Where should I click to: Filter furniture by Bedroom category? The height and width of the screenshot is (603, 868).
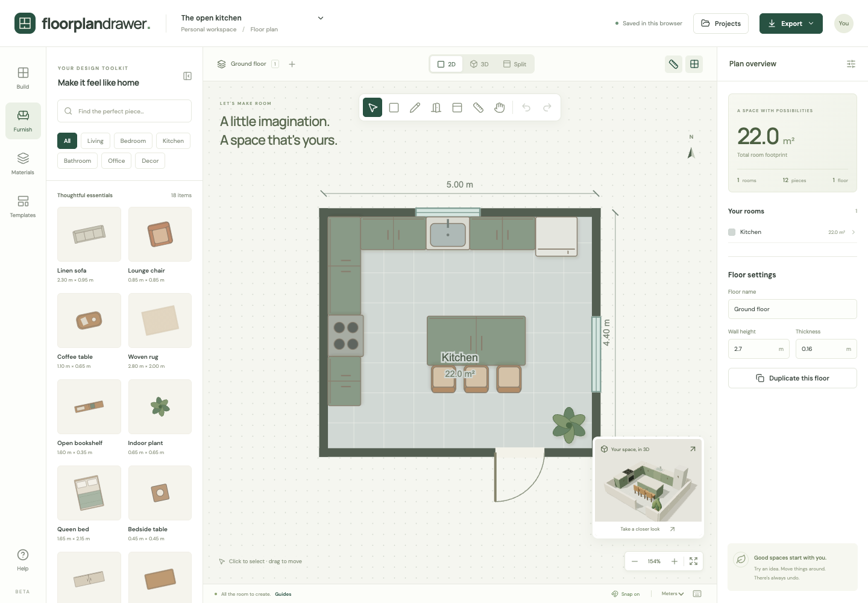click(x=133, y=141)
